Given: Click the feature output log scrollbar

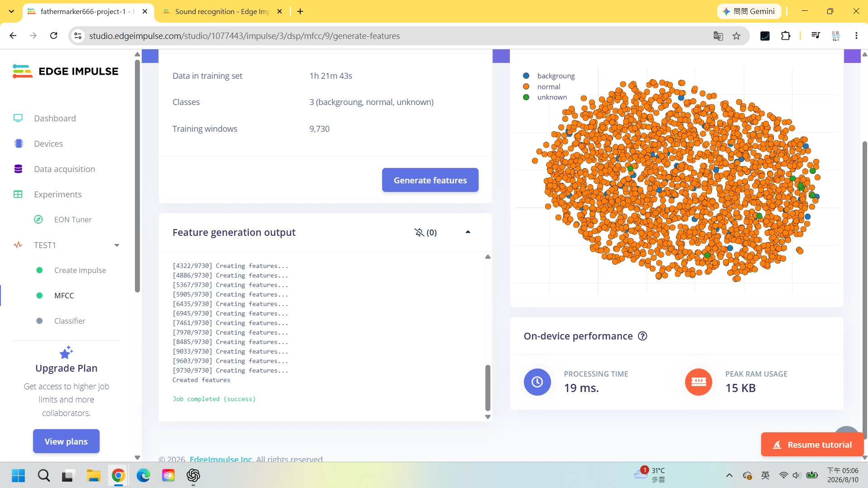Looking at the screenshot, I should (x=488, y=388).
